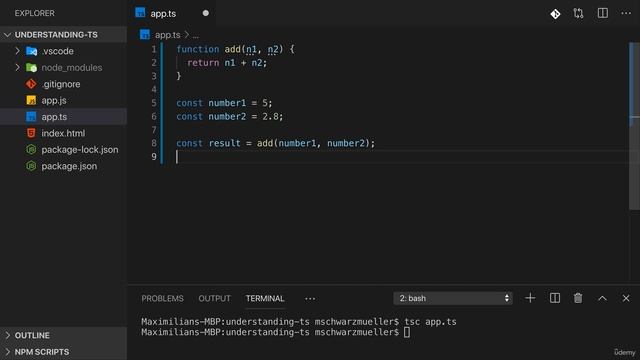This screenshot has height=360, width=640.
Task: Kill the terminal with trash icon
Action: (x=578, y=298)
